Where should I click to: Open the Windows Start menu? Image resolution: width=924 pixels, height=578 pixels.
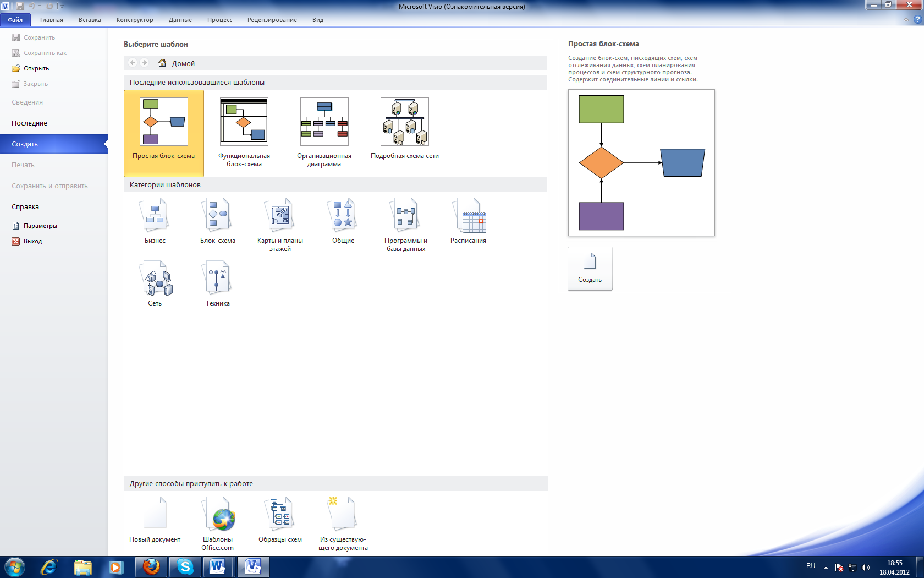coord(14,567)
